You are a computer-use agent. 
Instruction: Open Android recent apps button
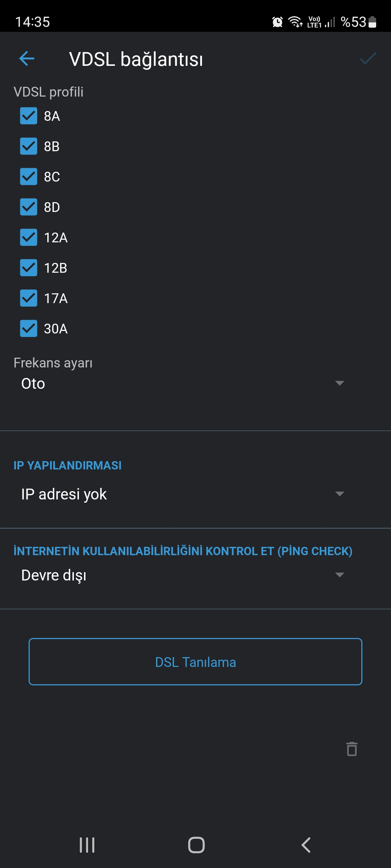[87, 845]
